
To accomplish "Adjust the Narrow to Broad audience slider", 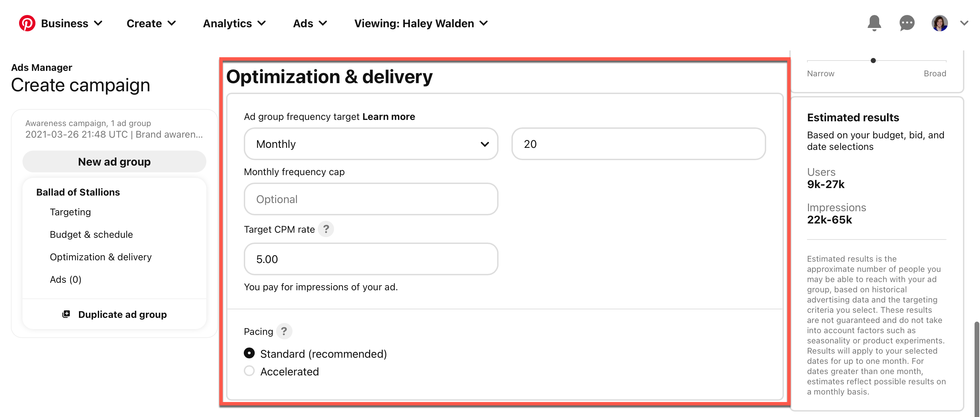I will tap(873, 61).
